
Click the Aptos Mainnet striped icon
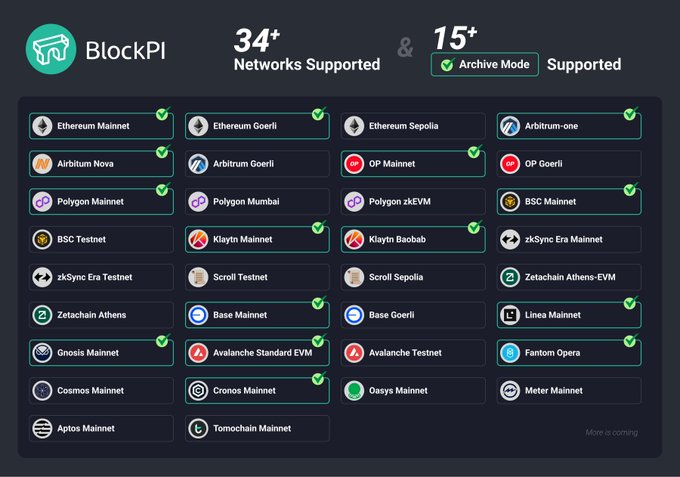(x=42, y=428)
